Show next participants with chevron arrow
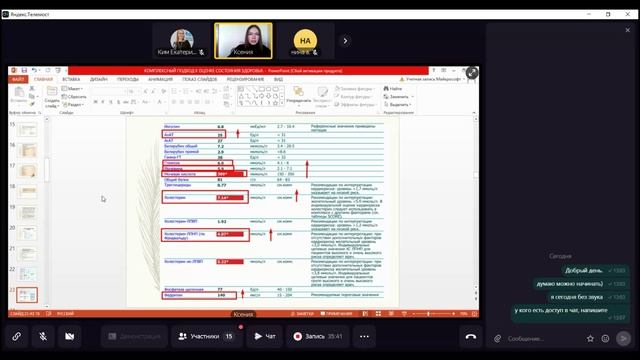 [345, 41]
